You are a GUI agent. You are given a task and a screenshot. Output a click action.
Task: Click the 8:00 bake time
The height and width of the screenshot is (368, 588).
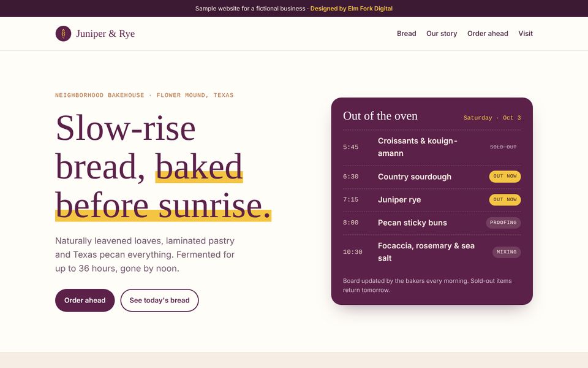click(350, 223)
